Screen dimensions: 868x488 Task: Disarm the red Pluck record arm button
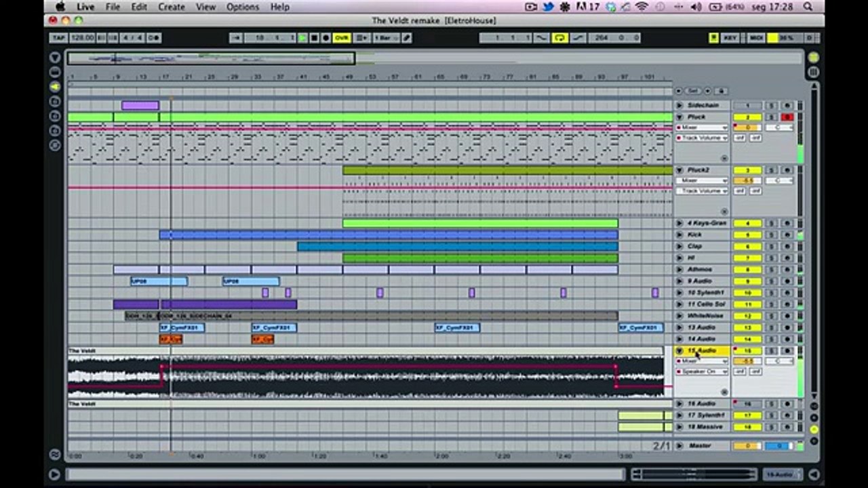pos(787,117)
